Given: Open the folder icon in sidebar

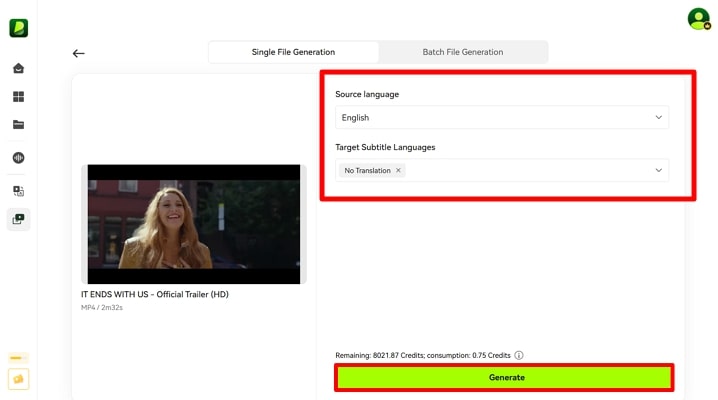Looking at the screenshot, I should coord(18,124).
